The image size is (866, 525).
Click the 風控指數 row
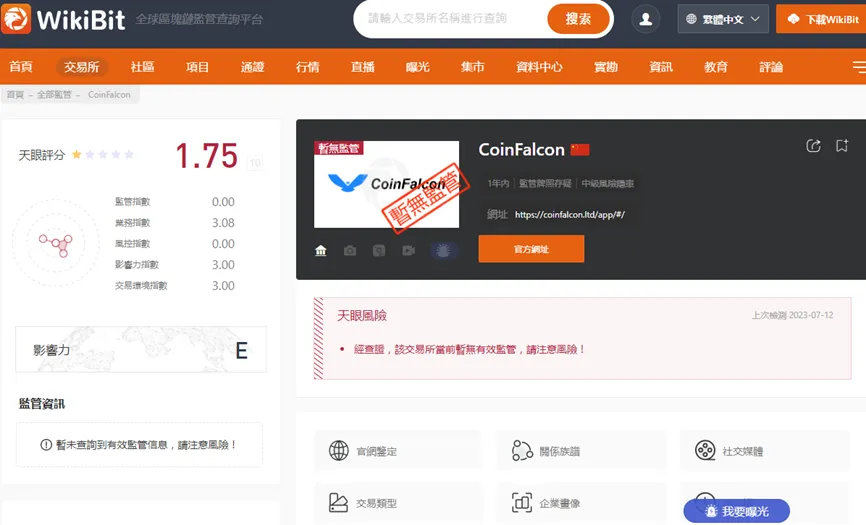click(x=175, y=243)
